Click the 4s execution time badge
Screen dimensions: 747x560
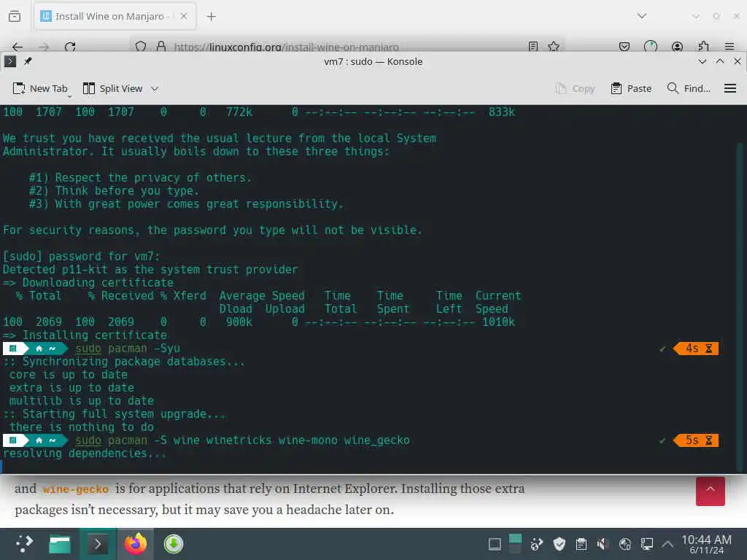[x=696, y=349]
